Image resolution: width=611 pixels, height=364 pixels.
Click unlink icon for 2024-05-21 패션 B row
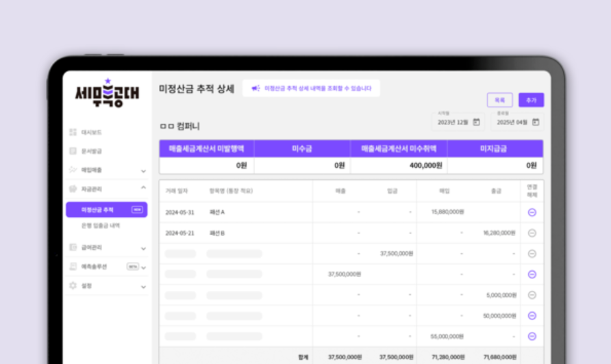(532, 233)
